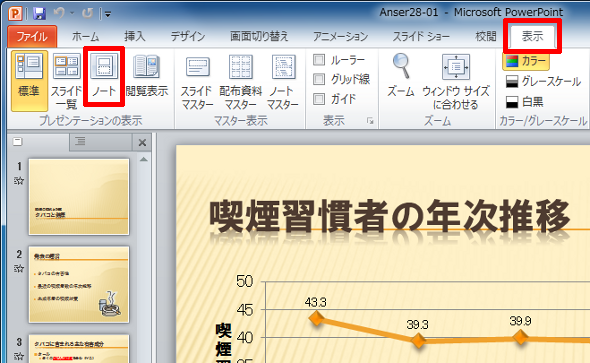Image resolution: width=590 pixels, height=363 pixels.
Task: Open the スライド ショー tab
Action: point(421,36)
